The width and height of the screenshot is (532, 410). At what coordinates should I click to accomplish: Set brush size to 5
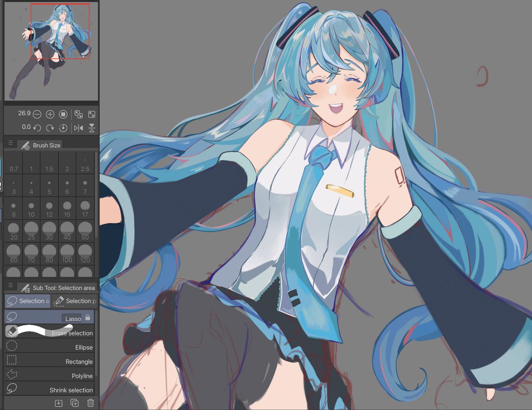pos(49,185)
